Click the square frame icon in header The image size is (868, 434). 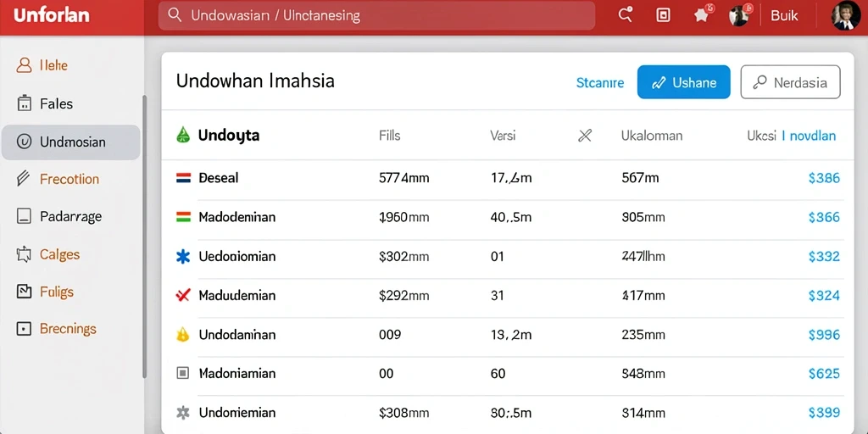pyautogui.click(x=663, y=15)
